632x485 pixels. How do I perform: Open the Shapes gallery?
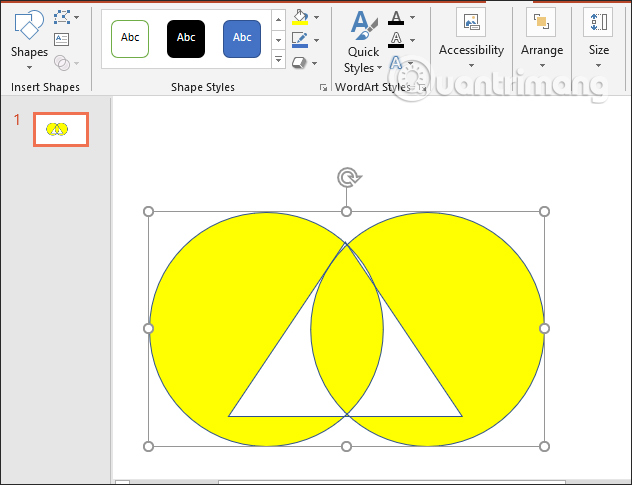pos(29,40)
